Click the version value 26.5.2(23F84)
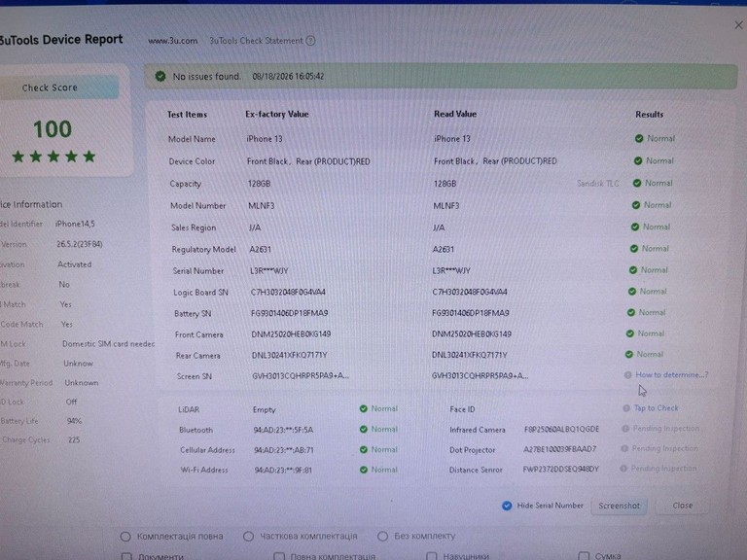The image size is (747, 560). point(80,244)
